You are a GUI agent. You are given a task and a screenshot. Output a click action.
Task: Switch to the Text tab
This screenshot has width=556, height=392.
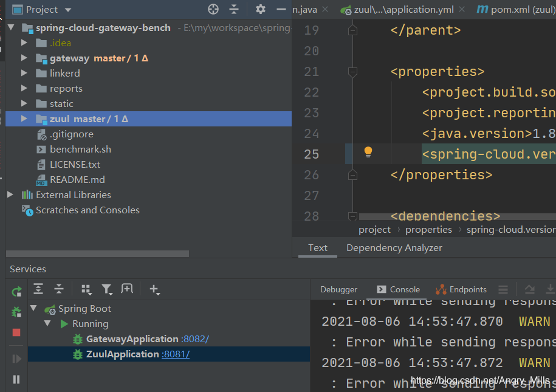(x=318, y=247)
